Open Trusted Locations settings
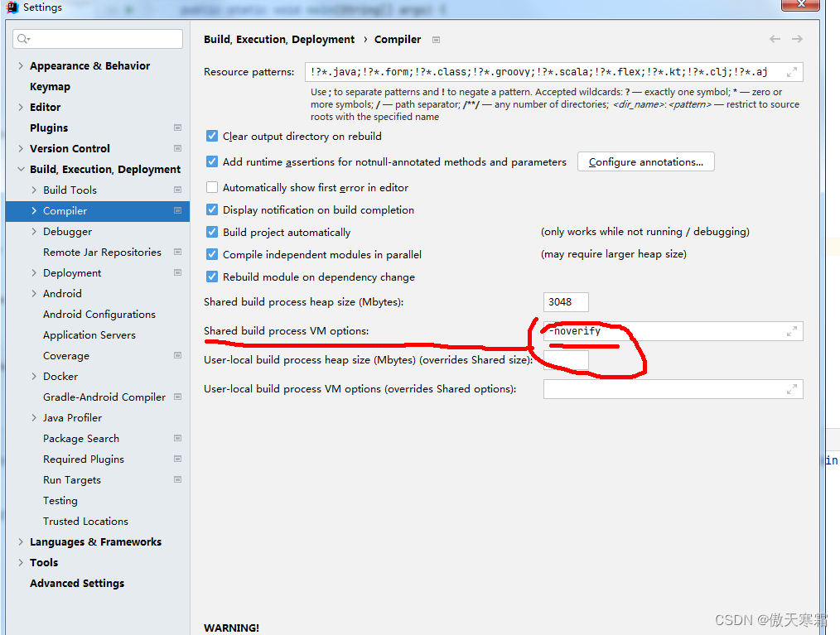 coord(85,521)
